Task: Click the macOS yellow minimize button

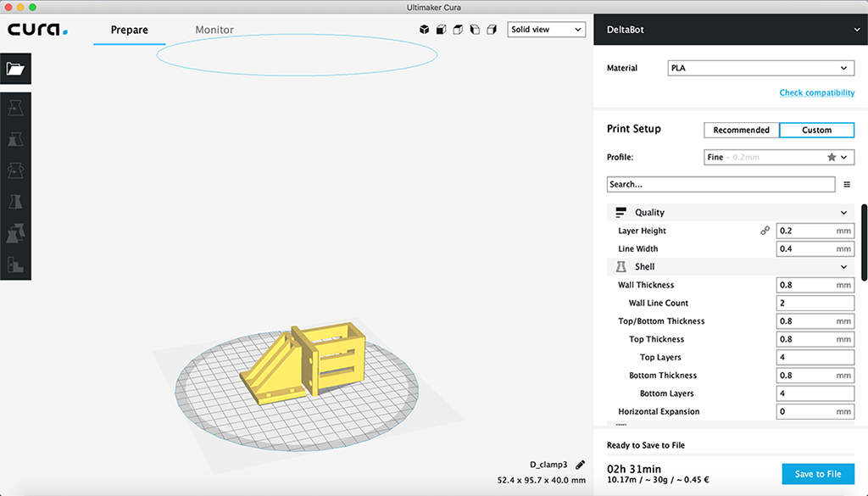Action: pos(20,7)
